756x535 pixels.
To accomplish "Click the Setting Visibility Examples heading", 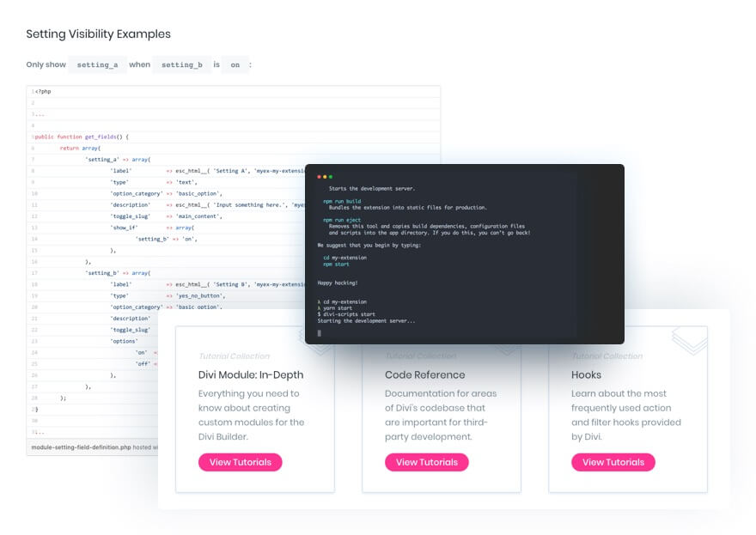I will pyautogui.click(x=98, y=34).
